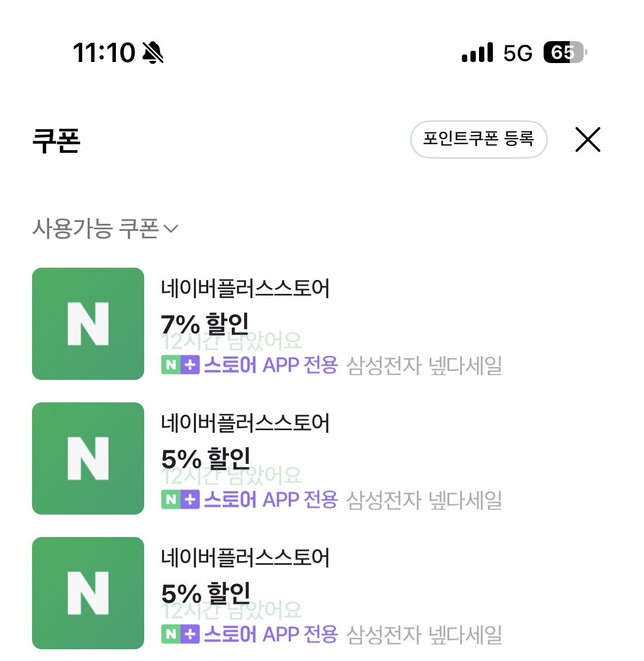Tap the battery indicator showing 65
This screenshot has width=644, height=661.
tap(565, 52)
